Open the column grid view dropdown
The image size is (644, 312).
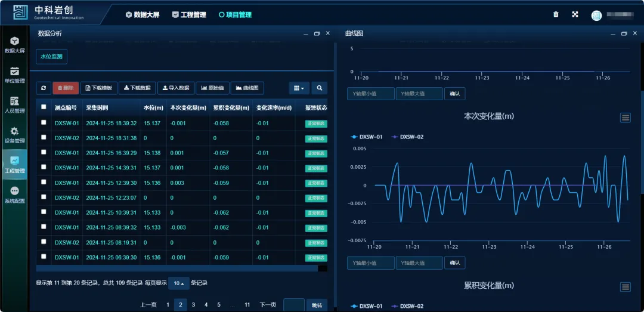point(299,88)
